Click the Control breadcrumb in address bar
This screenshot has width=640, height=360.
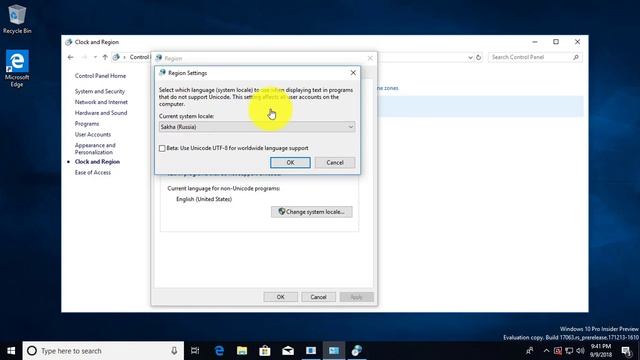click(x=140, y=57)
